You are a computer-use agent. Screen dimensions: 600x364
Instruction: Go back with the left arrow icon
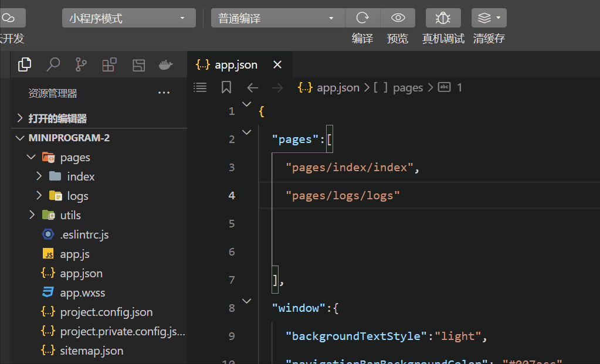point(253,87)
